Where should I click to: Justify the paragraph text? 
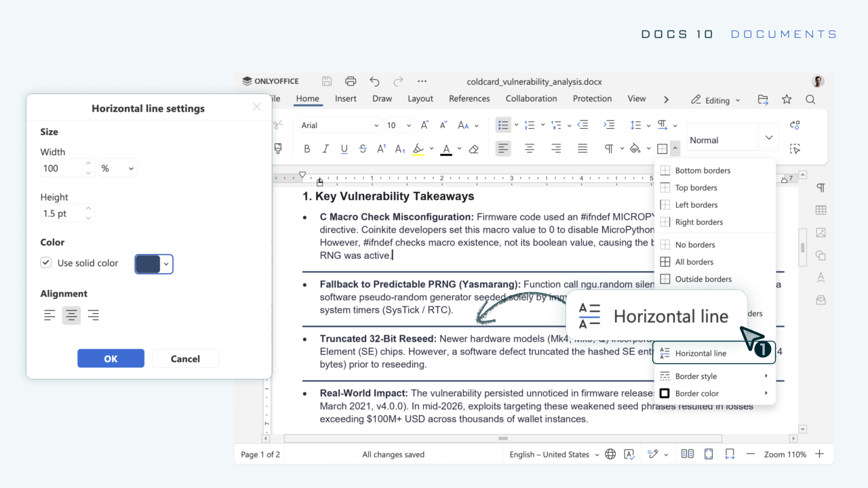pyautogui.click(x=583, y=148)
